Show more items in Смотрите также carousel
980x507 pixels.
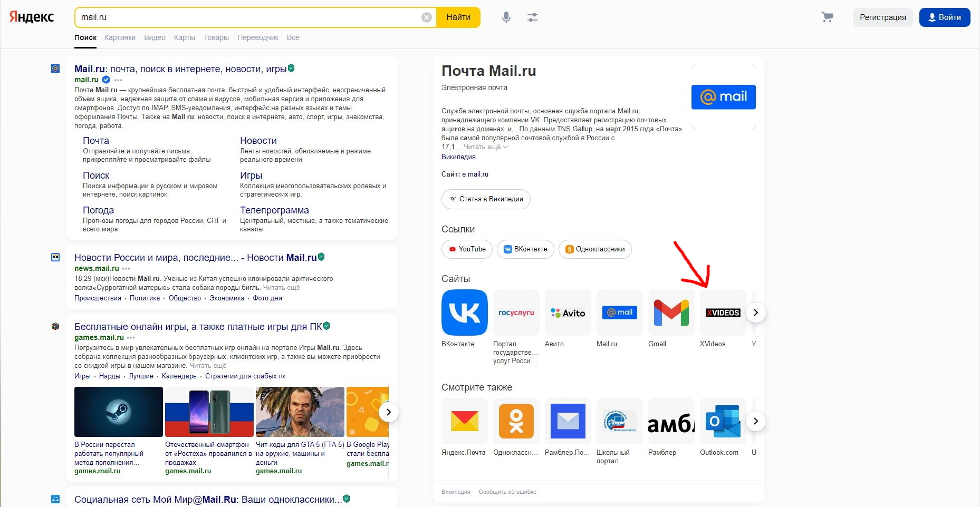pos(756,421)
